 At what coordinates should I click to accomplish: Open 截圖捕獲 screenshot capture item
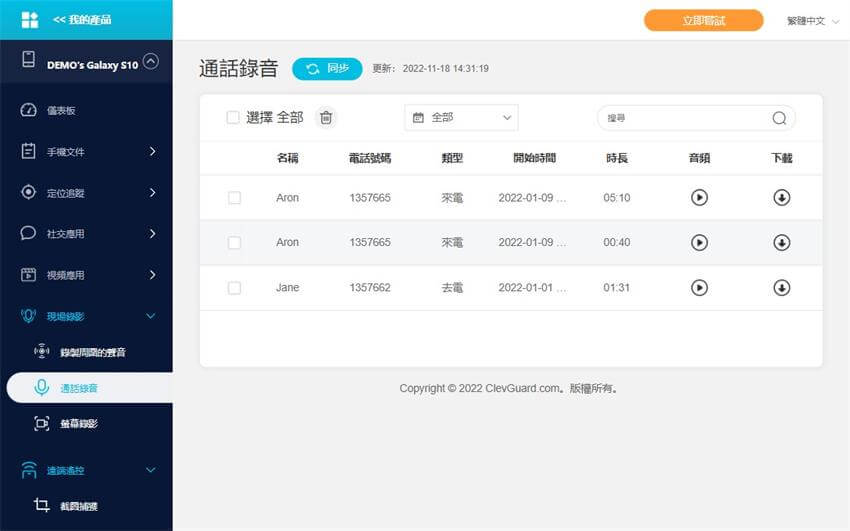point(79,507)
